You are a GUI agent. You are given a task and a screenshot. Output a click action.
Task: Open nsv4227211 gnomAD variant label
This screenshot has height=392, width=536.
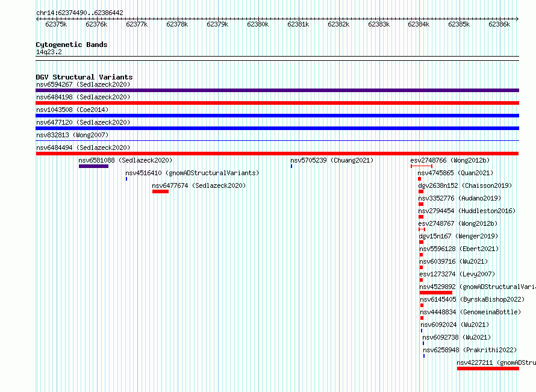click(496, 362)
